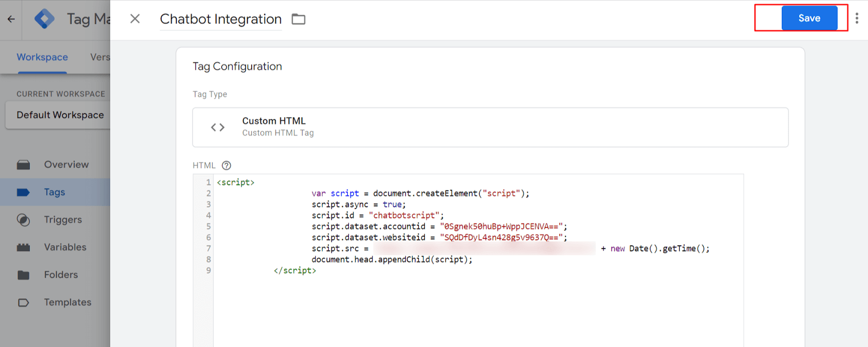Switch to the Versions tab

[x=100, y=57]
